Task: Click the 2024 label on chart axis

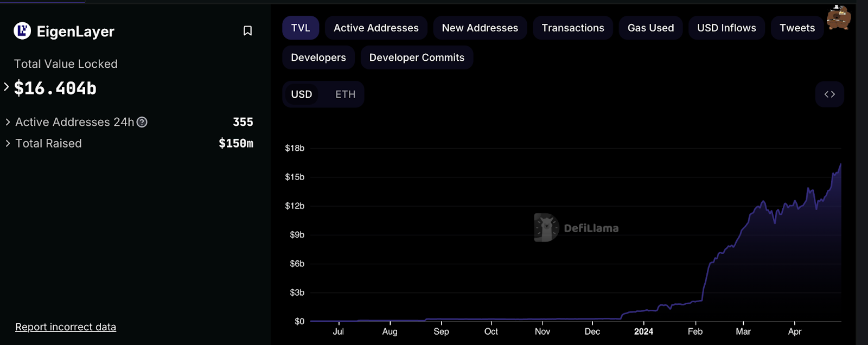Action: coord(643,331)
